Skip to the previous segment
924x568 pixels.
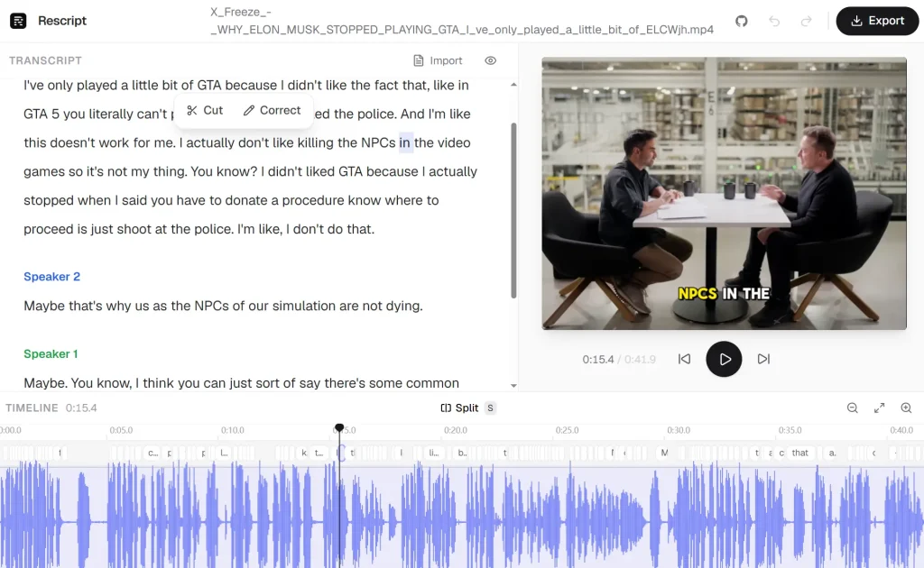point(684,359)
